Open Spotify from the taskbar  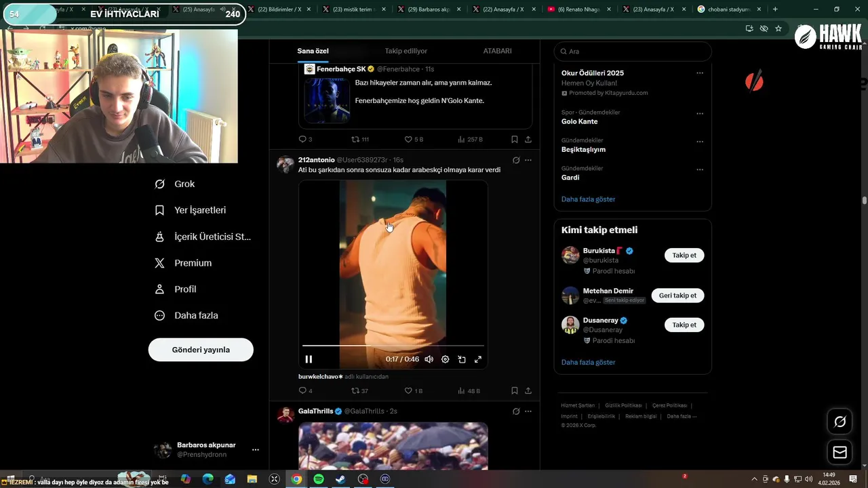[x=319, y=479]
